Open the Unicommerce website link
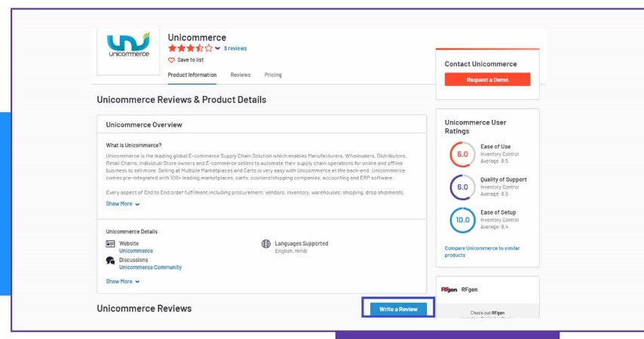 (x=136, y=251)
